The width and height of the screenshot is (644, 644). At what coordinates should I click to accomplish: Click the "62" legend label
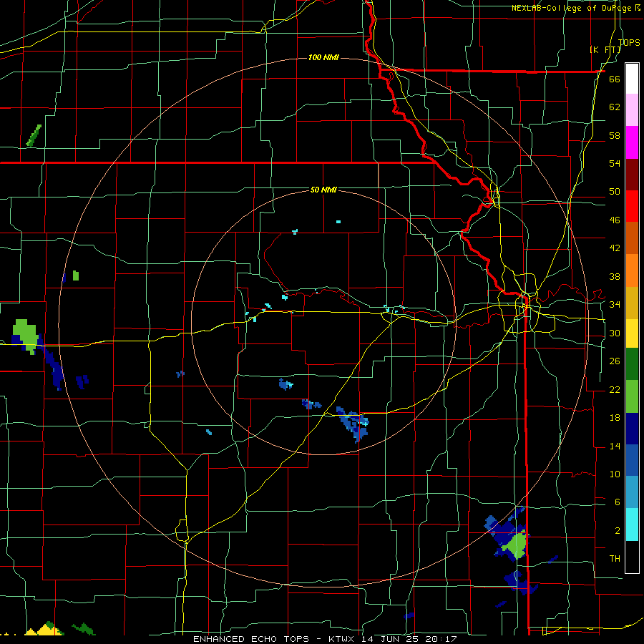click(x=615, y=107)
